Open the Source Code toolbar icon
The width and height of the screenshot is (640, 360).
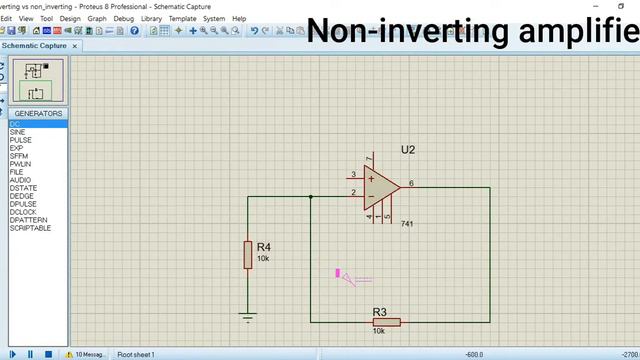click(x=109, y=31)
